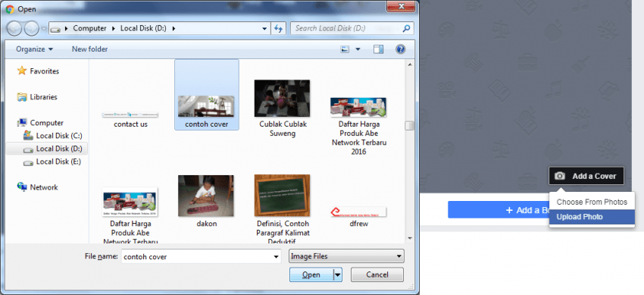
Task: Select Computer in the address path
Action: click(89, 28)
